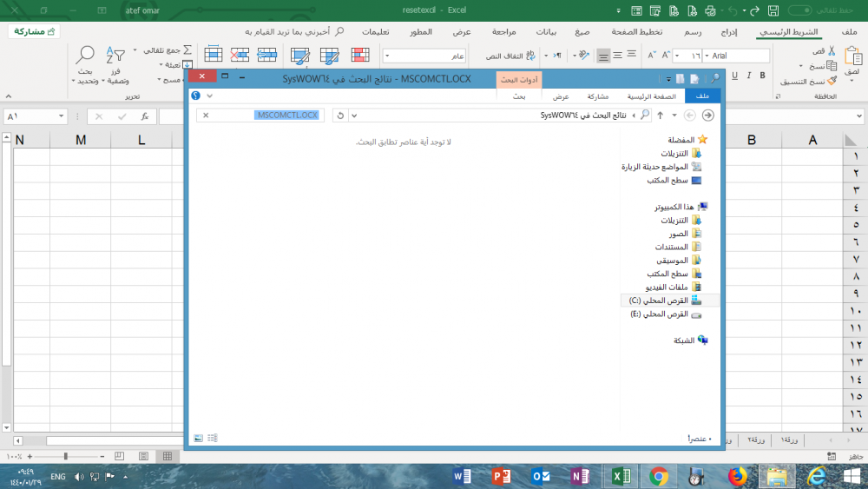This screenshot has width=868, height=489.
Task: Toggle Italic formatting in Excel ribbon
Action: pyautogui.click(x=746, y=74)
